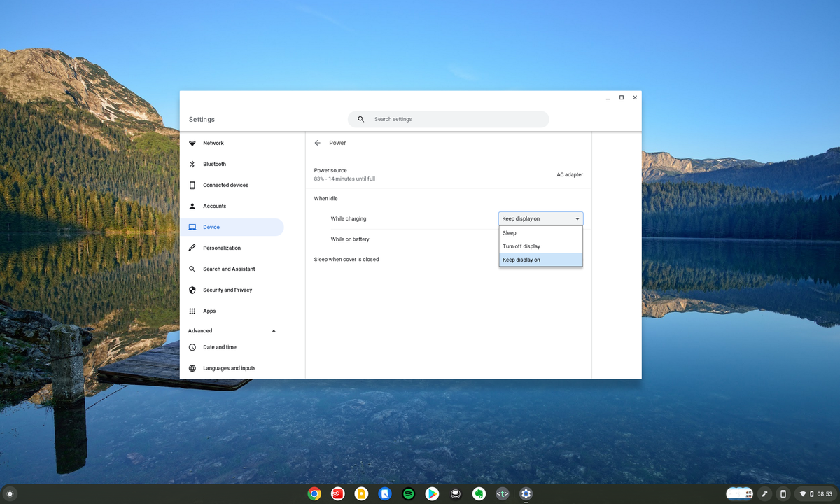
Task: Choose "Turn off display" from the list
Action: click(x=521, y=246)
